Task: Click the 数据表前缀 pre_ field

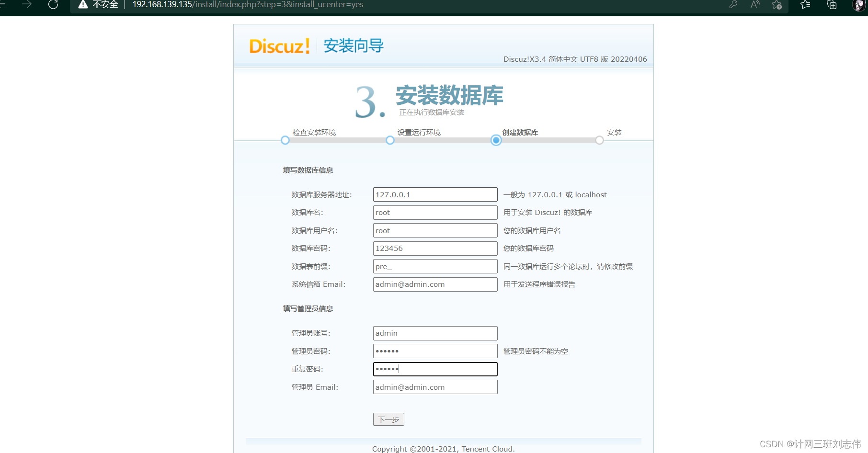Action: (434, 266)
